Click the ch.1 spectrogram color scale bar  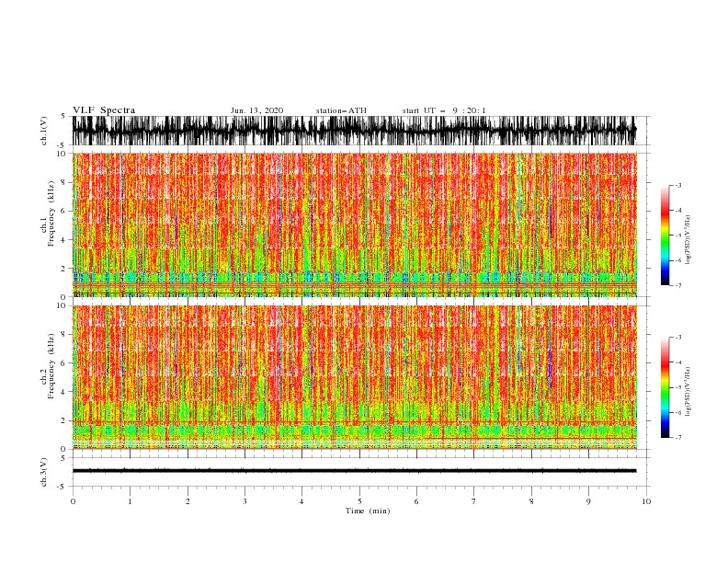click(665, 235)
